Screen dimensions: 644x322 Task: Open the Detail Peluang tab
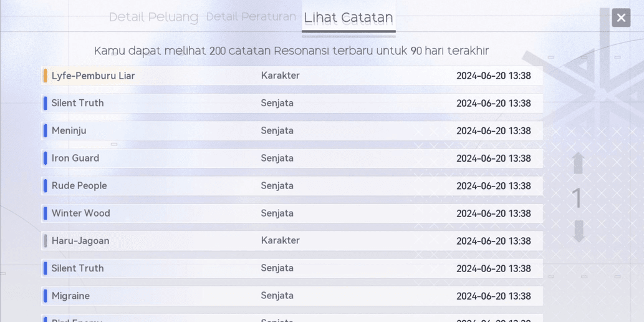tap(153, 17)
